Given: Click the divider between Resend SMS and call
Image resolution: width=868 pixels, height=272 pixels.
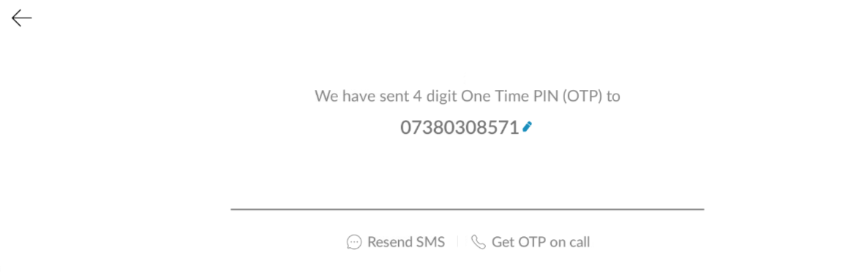Looking at the screenshot, I should [458, 242].
